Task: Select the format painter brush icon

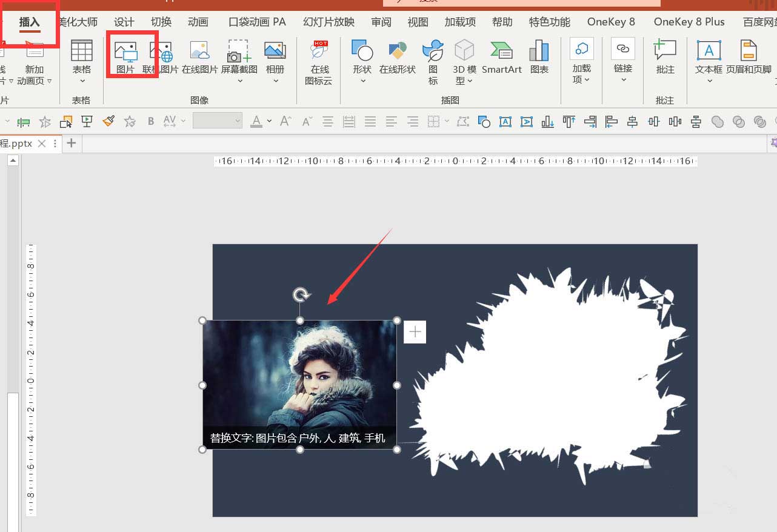Action: (x=108, y=122)
